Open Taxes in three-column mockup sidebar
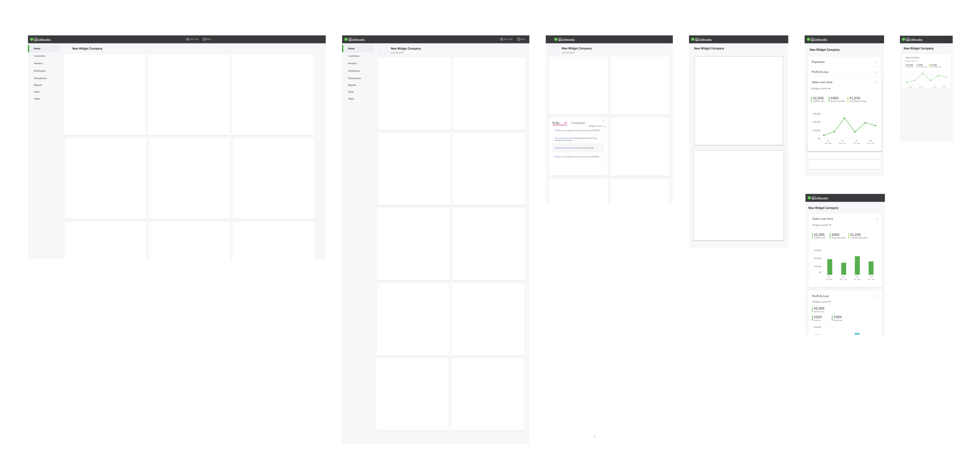The width and height of the screenshot is (980, 466). pos(37,92)
